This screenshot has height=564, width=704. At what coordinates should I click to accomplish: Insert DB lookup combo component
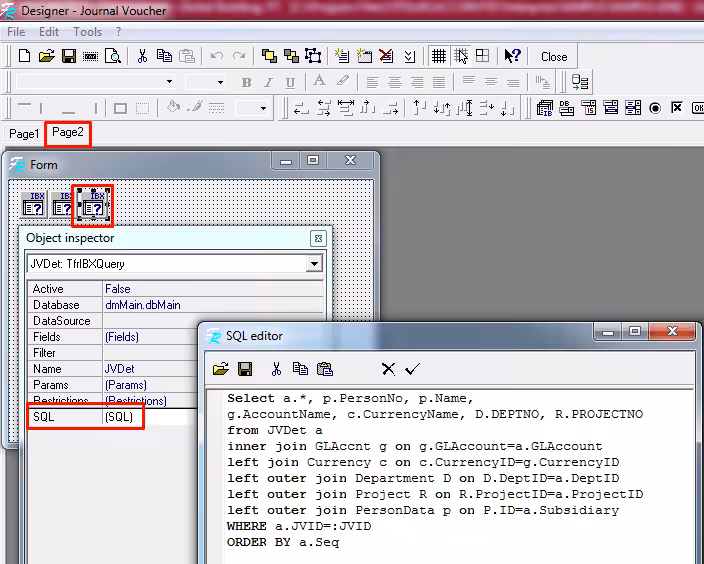point(567,108)
